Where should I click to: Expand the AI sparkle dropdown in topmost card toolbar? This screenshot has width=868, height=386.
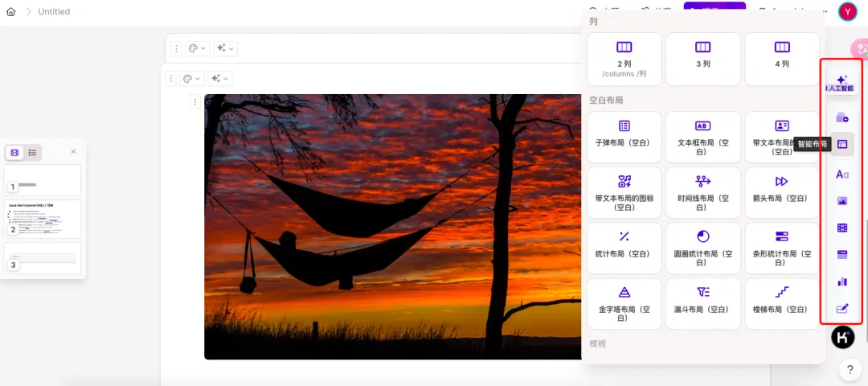(x=225, y=48)
